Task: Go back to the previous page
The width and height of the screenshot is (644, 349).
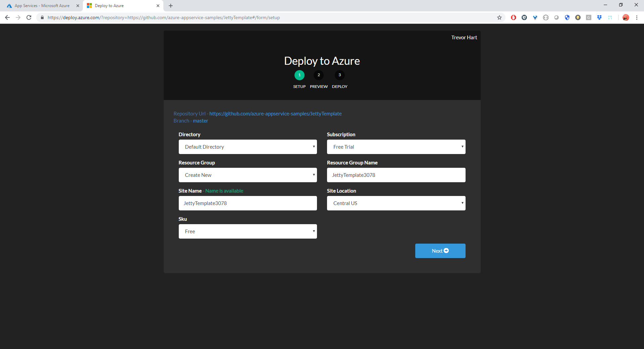Action: coord(7,17)
